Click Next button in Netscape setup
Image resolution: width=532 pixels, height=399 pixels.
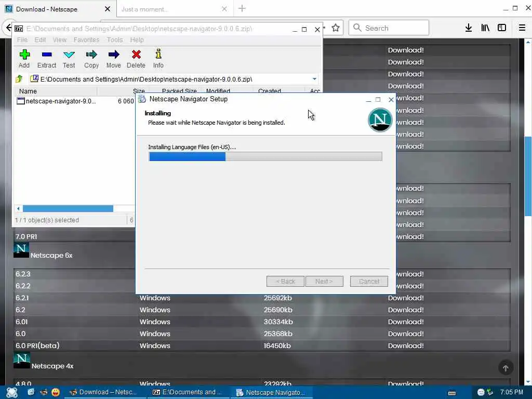pos(324,281)
